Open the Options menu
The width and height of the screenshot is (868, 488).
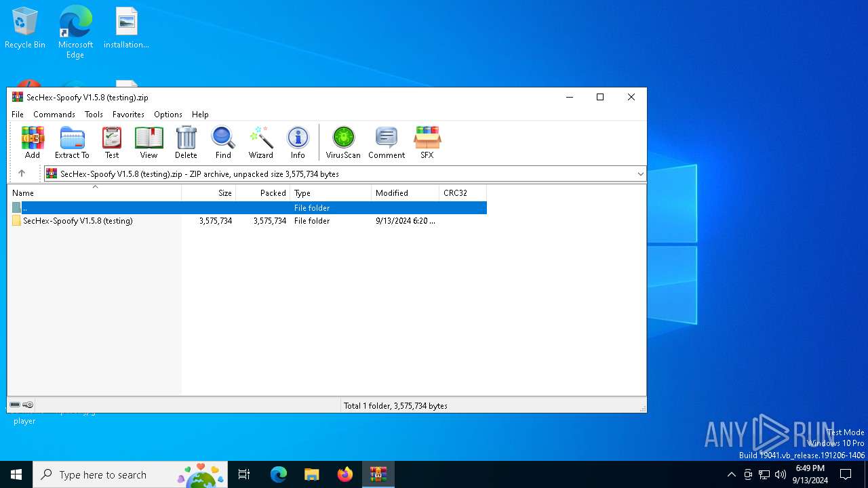click(168, 115)
